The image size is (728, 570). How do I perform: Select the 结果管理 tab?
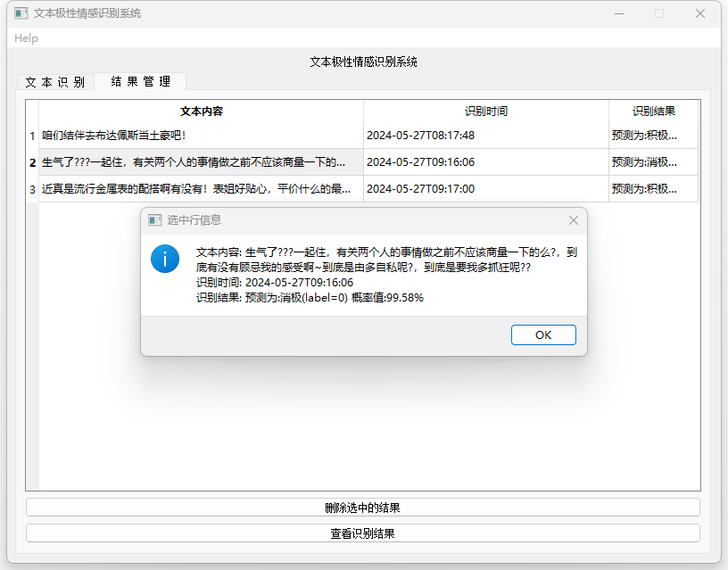click(141, 81)
